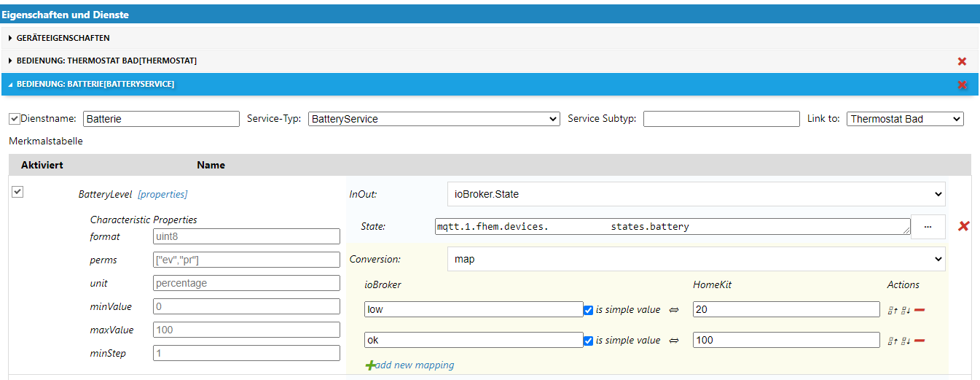This screenshot has width=980, height=380.
Task: Edit the HomeKit value 20 field
Action: [786, 309]
